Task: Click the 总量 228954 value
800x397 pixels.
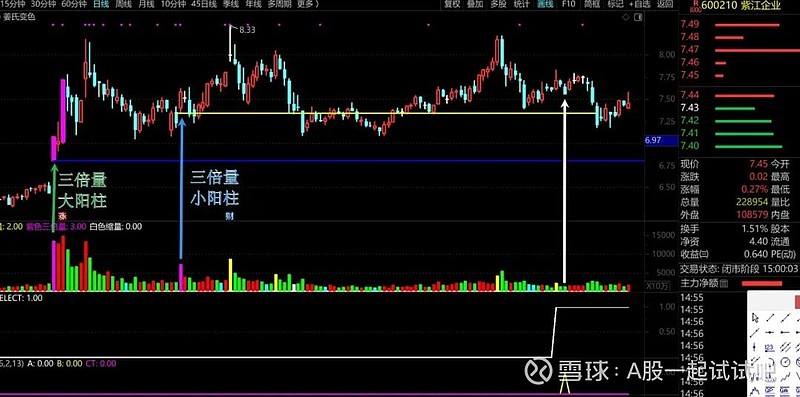Action: pyautogui.click(x=752, y=202)
